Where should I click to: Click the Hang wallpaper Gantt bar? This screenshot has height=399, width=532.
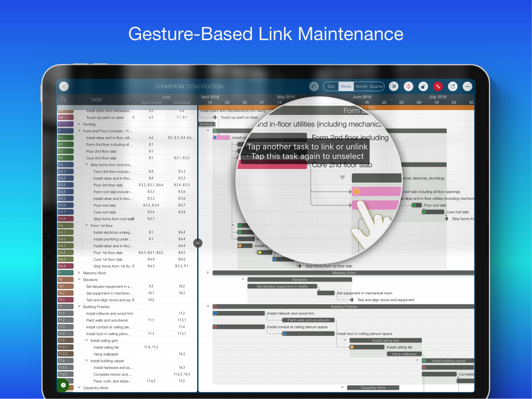(404, 354)
